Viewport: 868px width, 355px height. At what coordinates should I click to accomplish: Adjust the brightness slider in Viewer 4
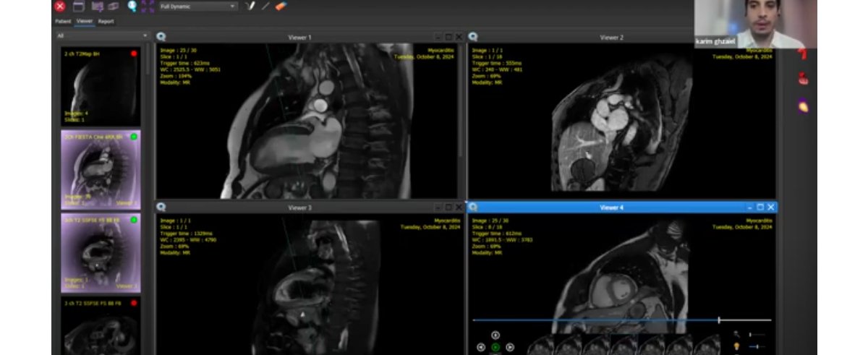(757, 347)
